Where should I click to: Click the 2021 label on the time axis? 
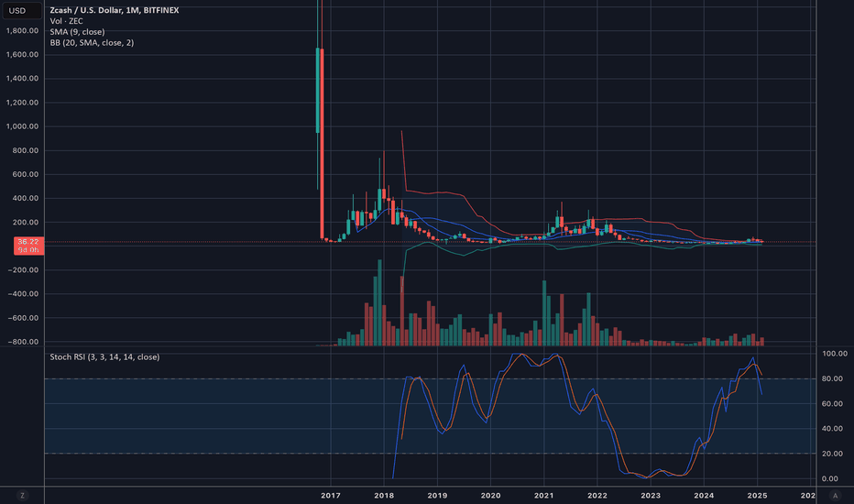pos(543,495)
